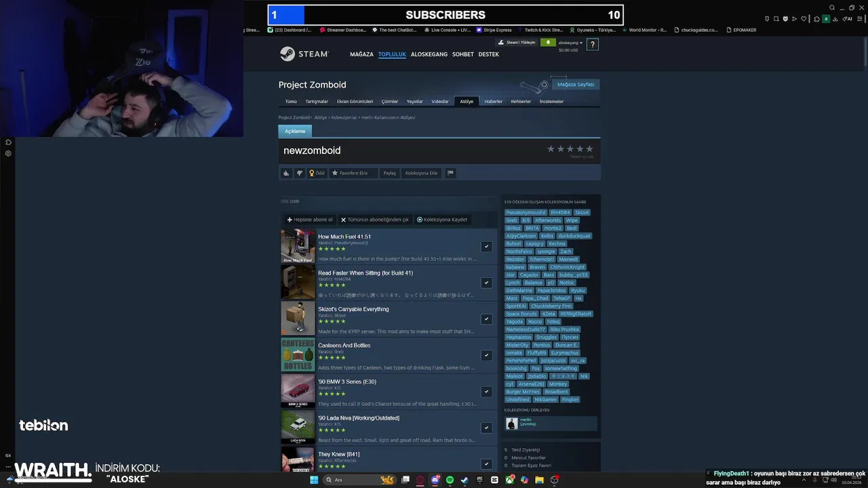Screen dimensions: 868x488
Task: Select the Açıklama tab
Action: click(295, 131)
